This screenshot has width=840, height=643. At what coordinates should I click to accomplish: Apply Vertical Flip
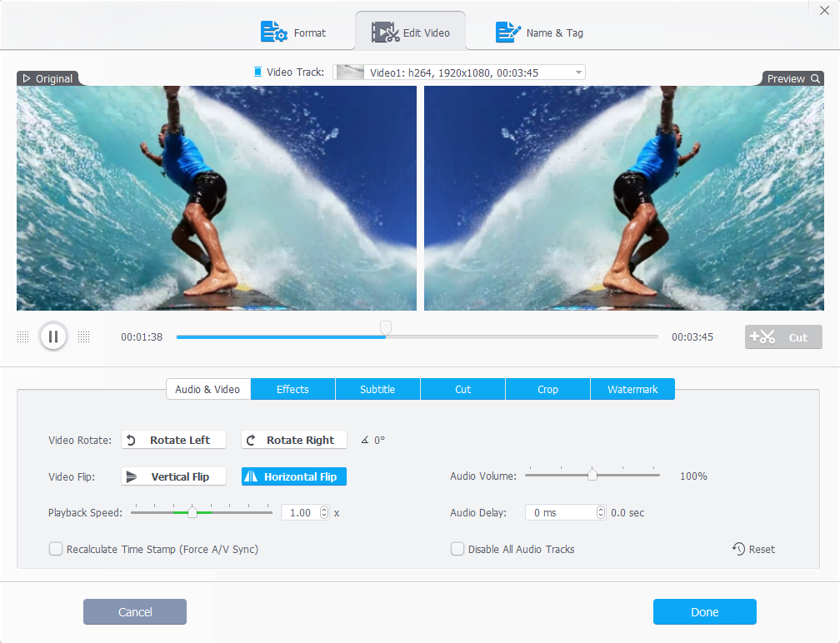(x=173, y=476)
